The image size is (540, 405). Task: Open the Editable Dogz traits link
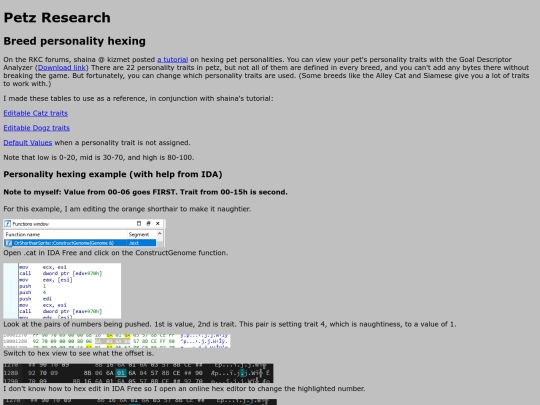click(x=37, y=128)
